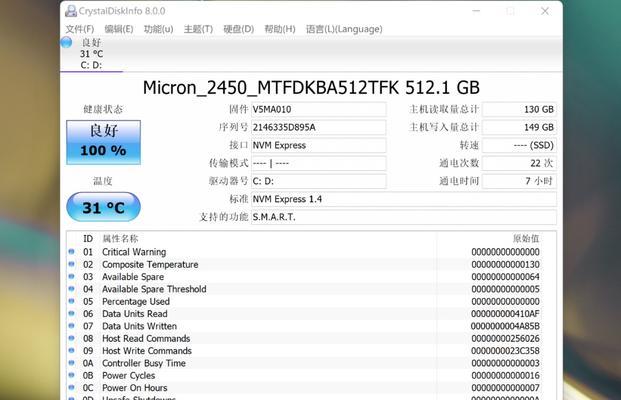Click raw value 00000000256026
This screenshot has width=621, height=400.
tap(505, 339)
